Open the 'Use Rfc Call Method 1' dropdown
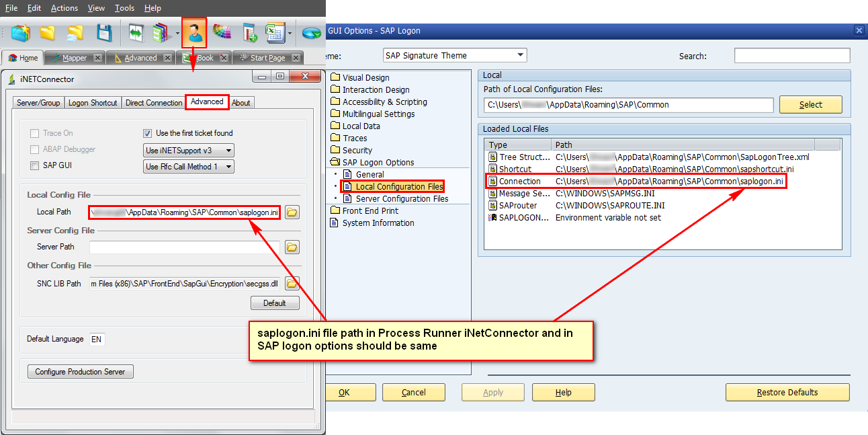 click(x=187, y=166)
